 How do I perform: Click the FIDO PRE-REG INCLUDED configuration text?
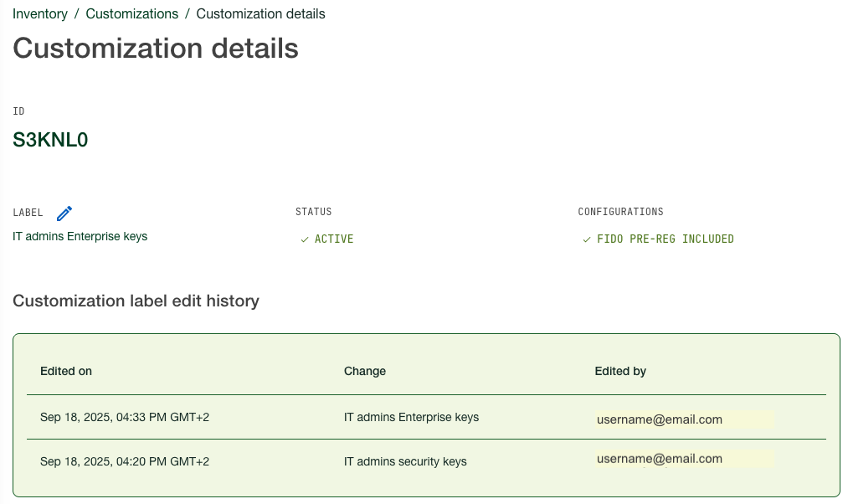coord(666,239)
